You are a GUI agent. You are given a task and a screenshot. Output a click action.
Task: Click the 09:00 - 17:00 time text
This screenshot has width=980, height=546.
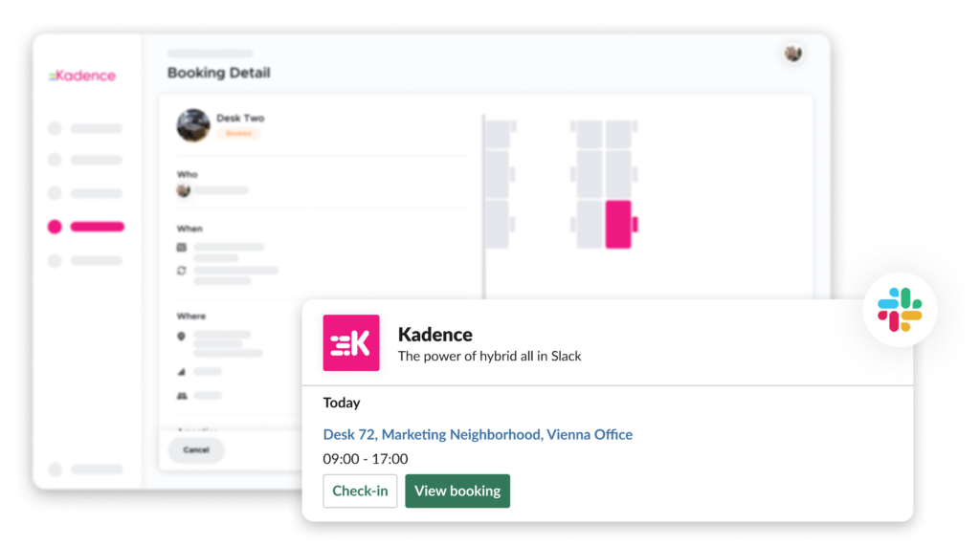coord(366,459)
